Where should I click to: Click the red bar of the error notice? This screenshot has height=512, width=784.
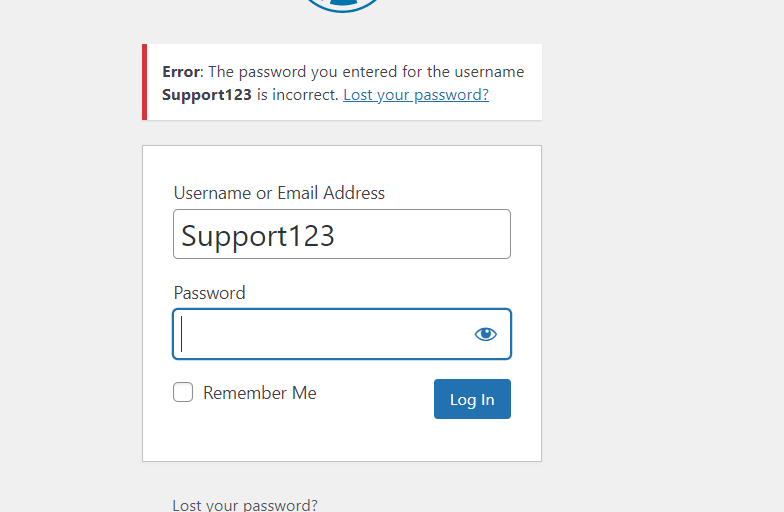tap(144, 82)
